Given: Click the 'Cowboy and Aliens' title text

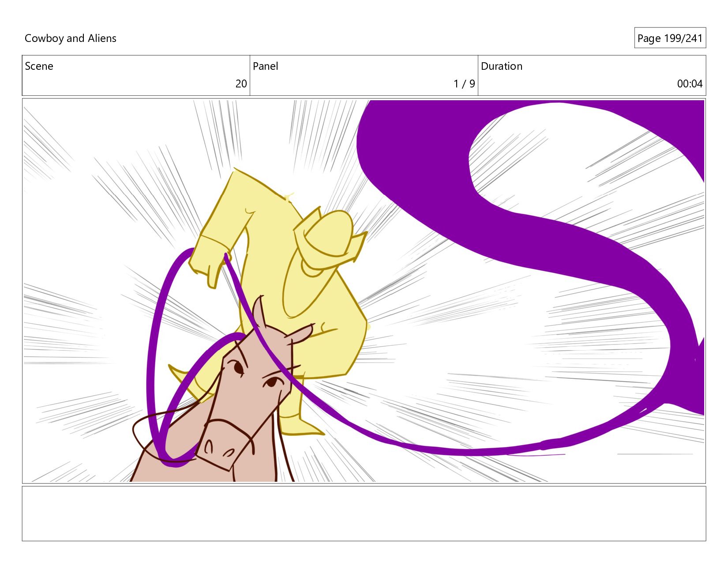Looking at the screenshot, I should tap(71, 38).
